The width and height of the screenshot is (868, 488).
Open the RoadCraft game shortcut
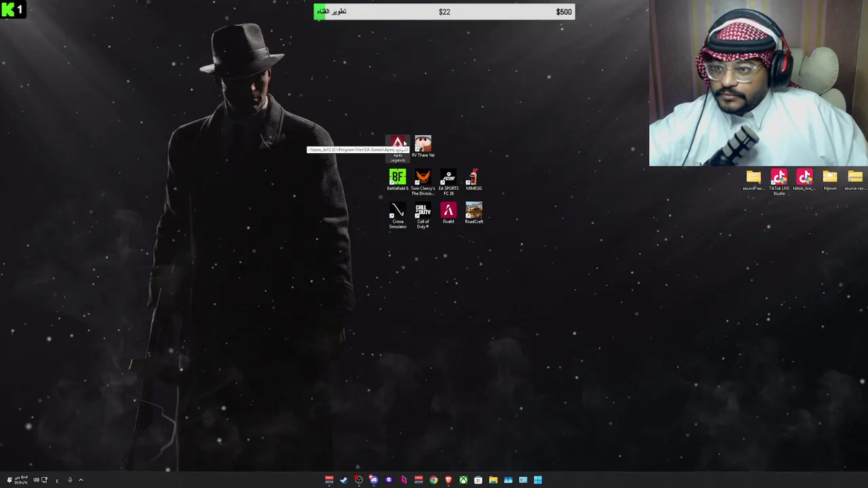coord(474,213)
